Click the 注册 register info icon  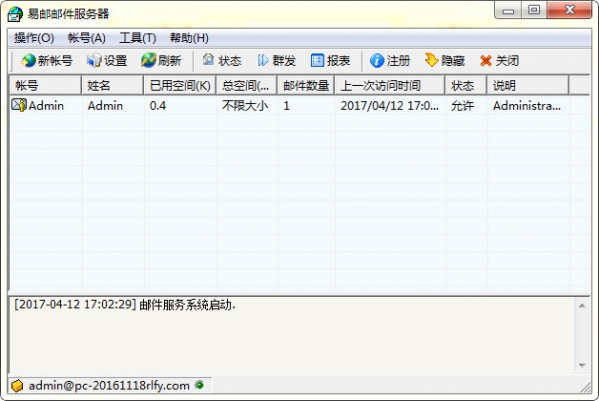pos(377,60)
